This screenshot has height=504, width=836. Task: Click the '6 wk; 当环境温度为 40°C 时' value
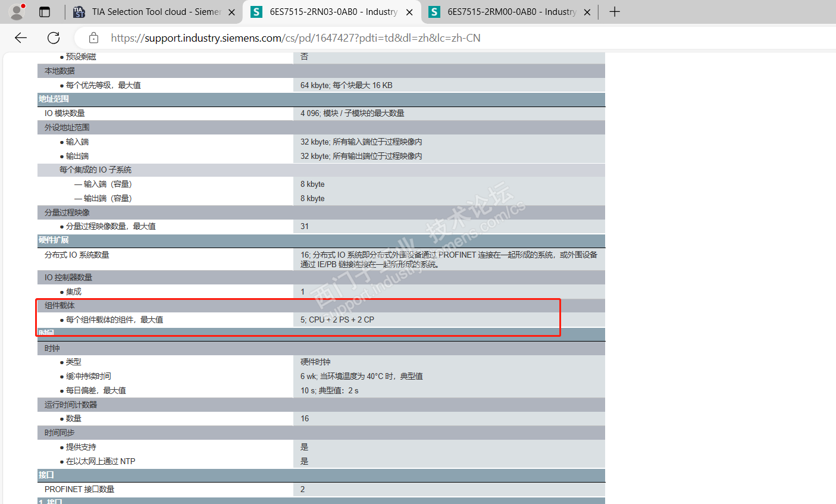pyautogui.click(x=362, y=377)
